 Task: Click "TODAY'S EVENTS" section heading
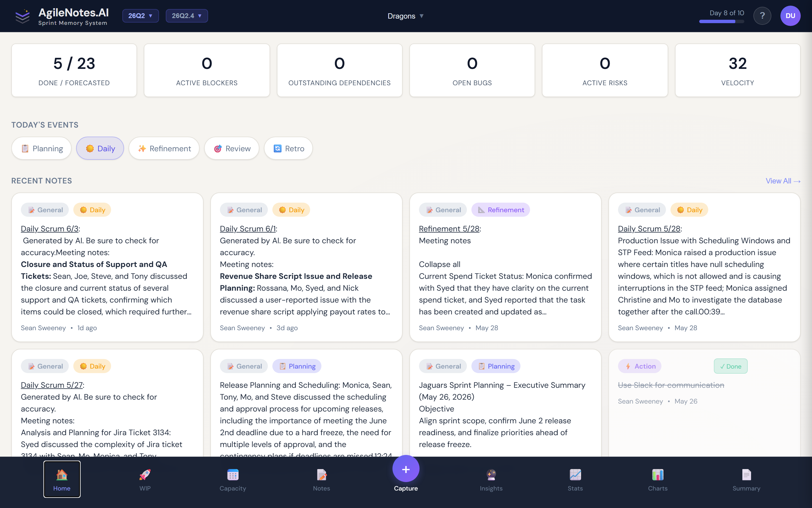[45, 125]
